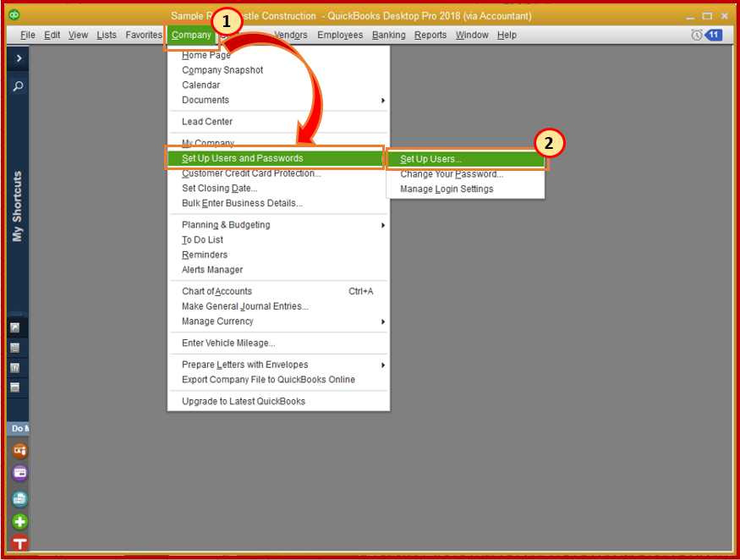Open the blue 11 notifications badge
The width and height of the screenshot is (740, 560).
coord(713,35)
